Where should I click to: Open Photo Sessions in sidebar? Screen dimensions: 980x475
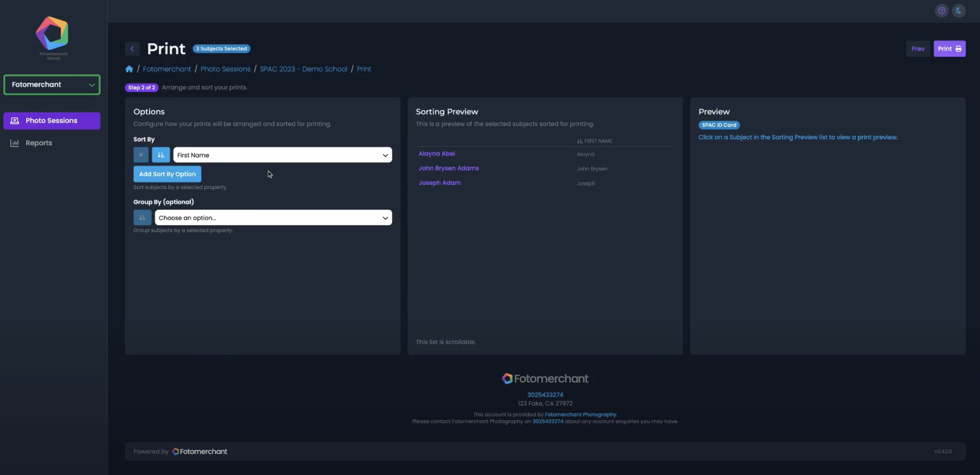point(52,121)
